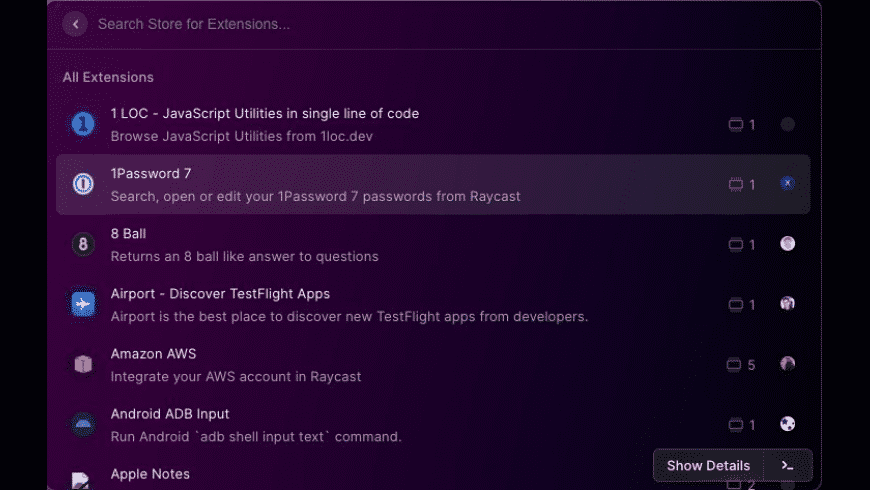This screenshot has width=870, height=490.
Task: Select the 1 LOC extension icon
Action: pos(83,124)
